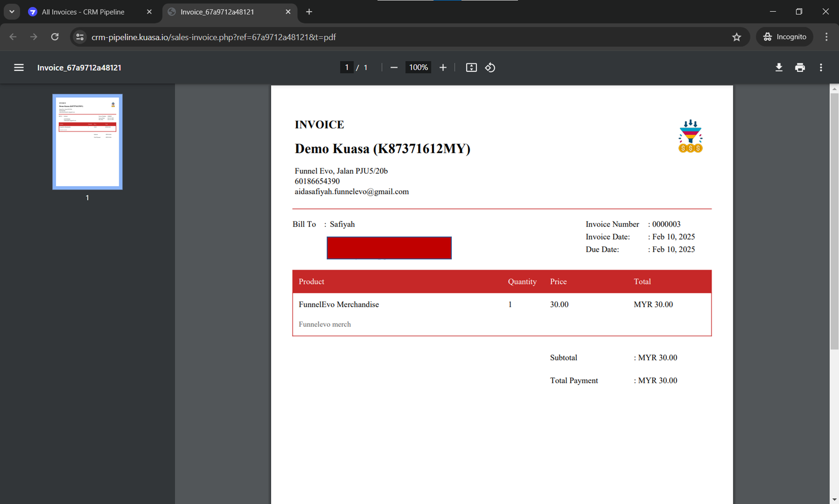The image size is (839, 504).
Task: Select page 1 thumbnail in sidebar
Action: [x=87, y=142]
